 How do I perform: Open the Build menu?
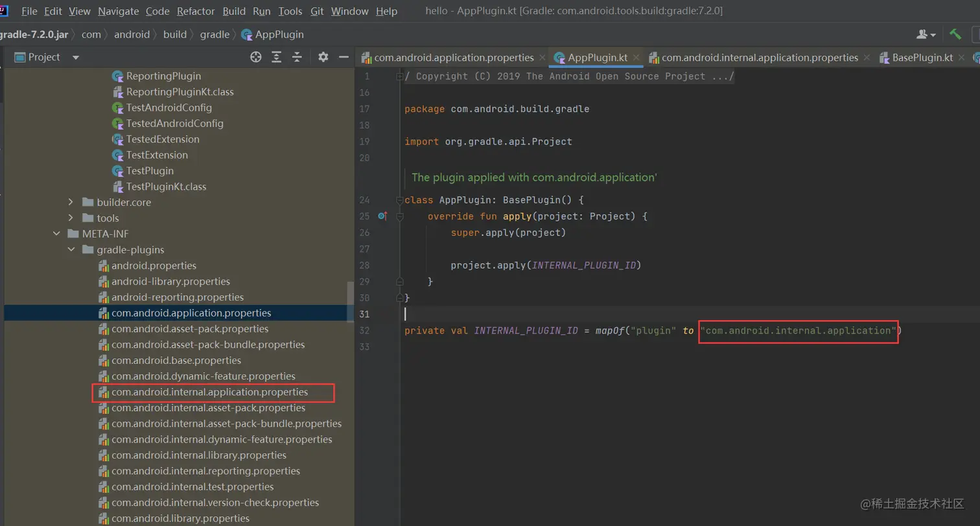(x=234, y=12)
